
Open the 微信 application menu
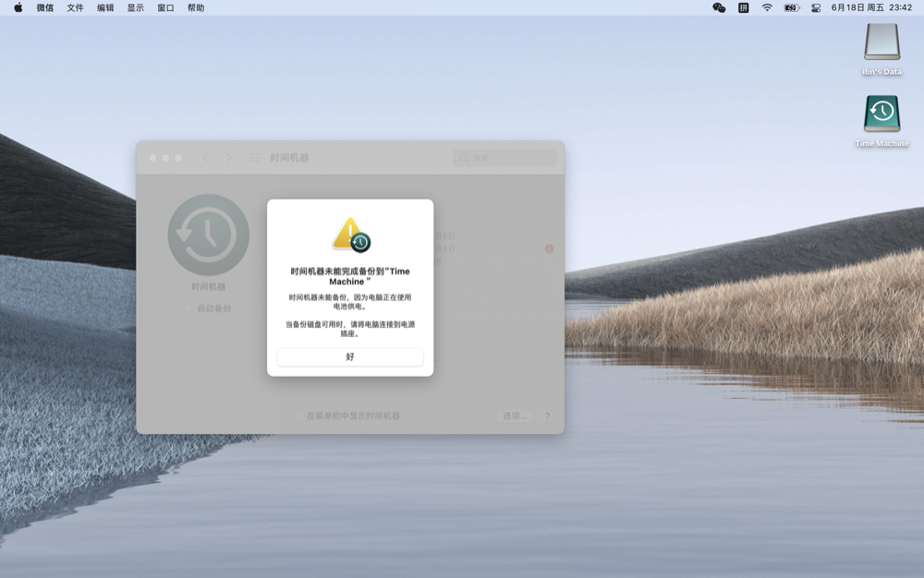(45, 7)
